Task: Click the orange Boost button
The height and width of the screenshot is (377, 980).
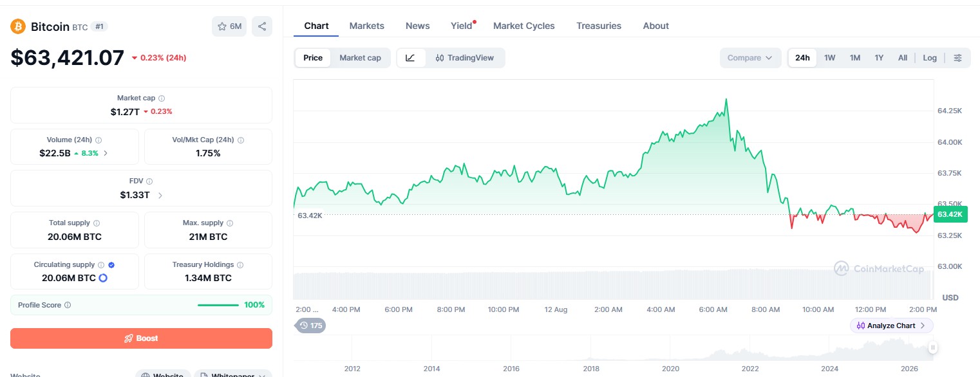Action: 141,338
